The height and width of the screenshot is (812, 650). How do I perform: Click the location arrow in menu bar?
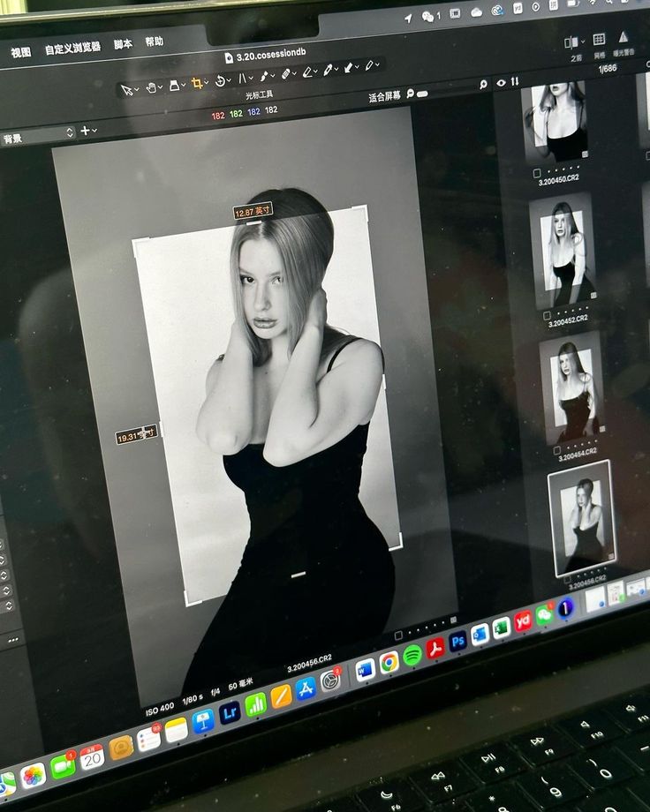tap(408, 19)
